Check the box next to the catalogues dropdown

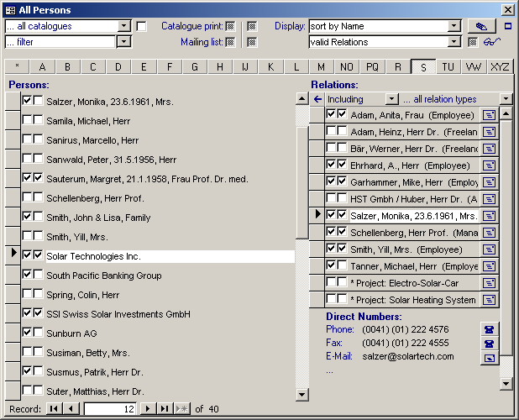[141, 26]
